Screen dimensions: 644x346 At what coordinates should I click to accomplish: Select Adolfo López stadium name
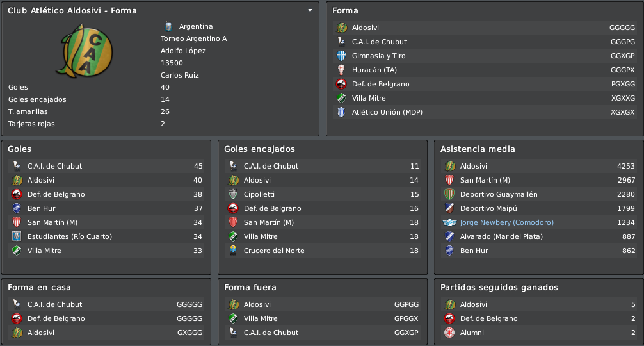pyautogui.click(x=183, y=51)
